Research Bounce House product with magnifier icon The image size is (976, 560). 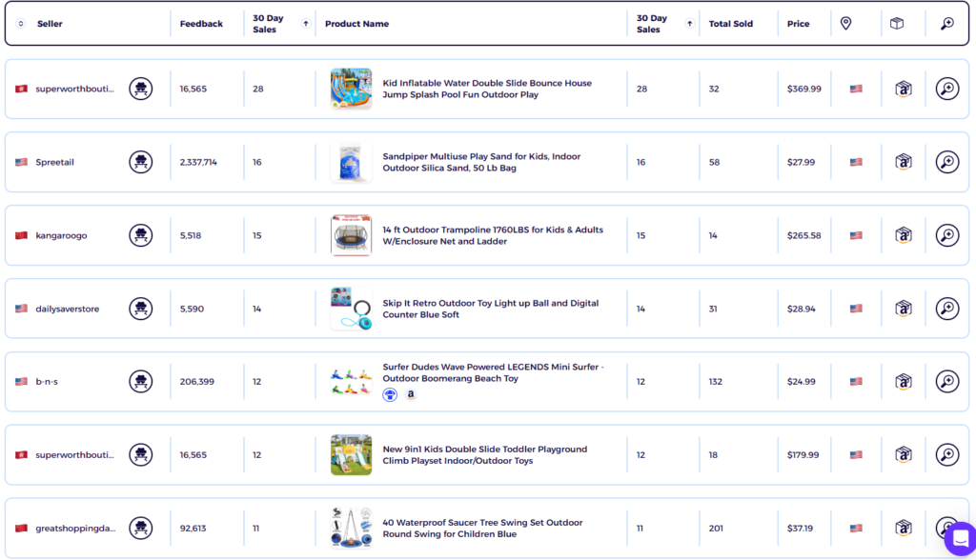pos(947,89)
